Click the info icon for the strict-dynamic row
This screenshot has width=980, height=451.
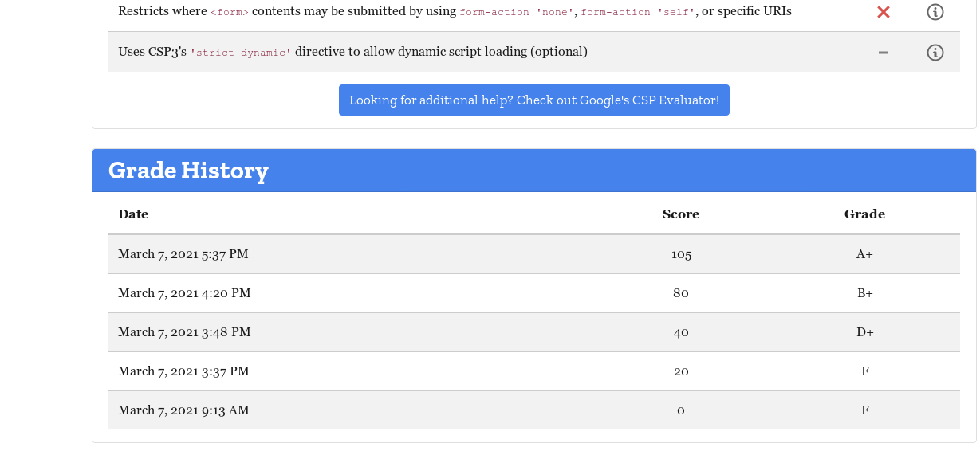[x=935, y=53]
